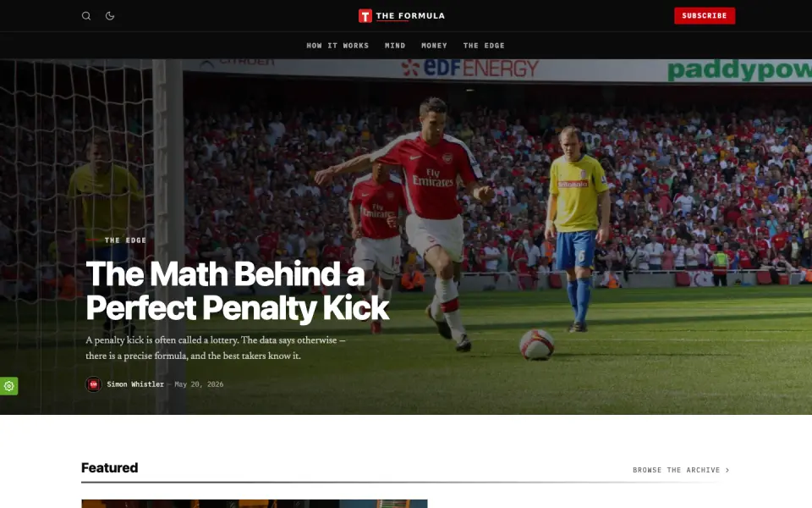Open the How It Works menu

(337, 46)
